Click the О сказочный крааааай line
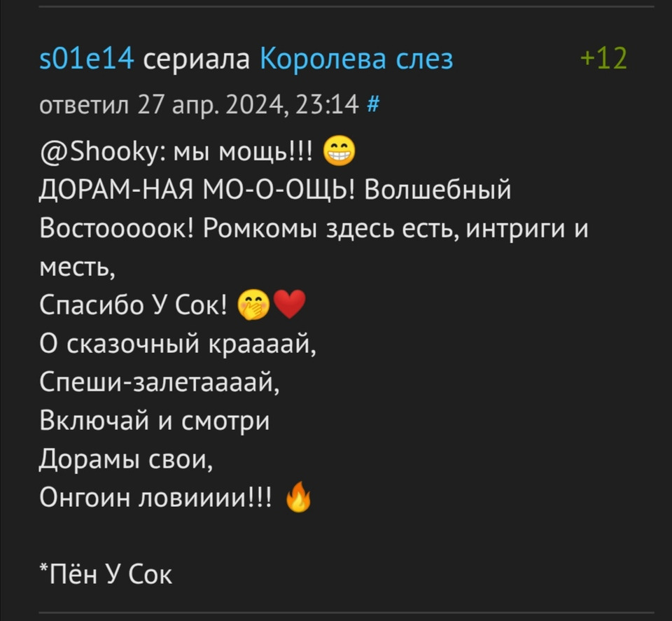The image size is (672, 621). point(178,344)
